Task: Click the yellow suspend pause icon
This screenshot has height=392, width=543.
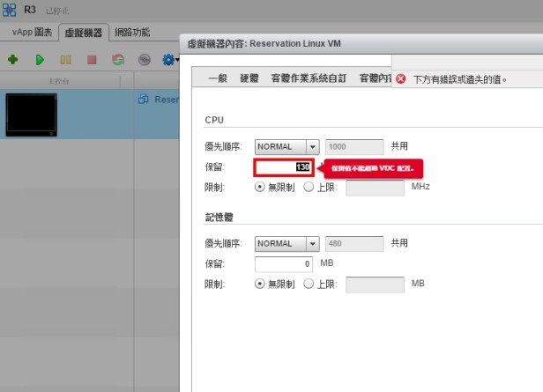Action: point(65,60)
